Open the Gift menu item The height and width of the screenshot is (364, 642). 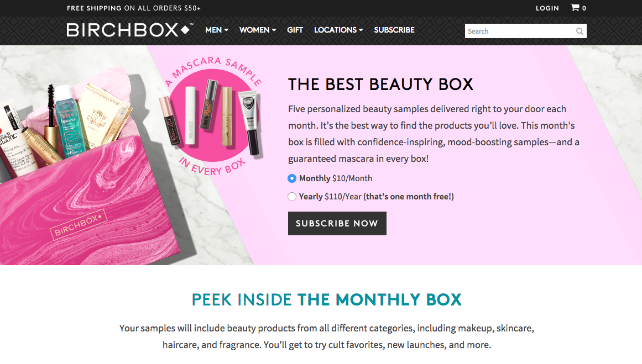[x=295, y=30]
